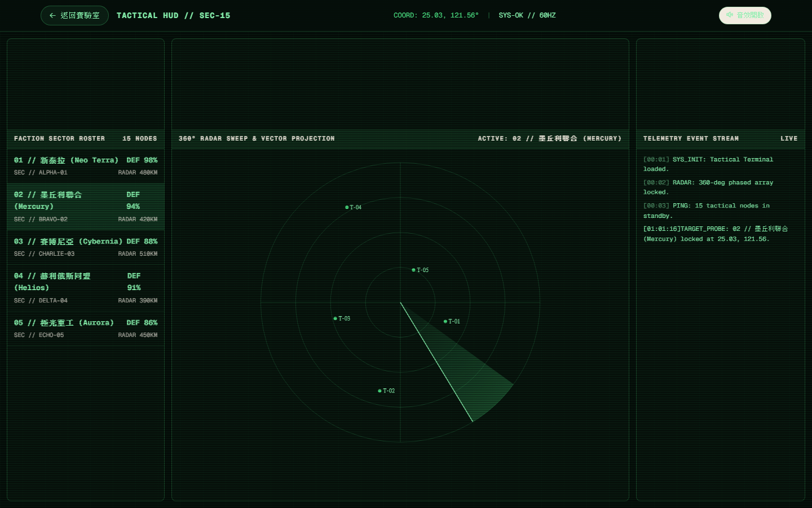This screenshot has height=508, width=812.
Task: Click the "15 NODES" count
Action: [140, 138]
